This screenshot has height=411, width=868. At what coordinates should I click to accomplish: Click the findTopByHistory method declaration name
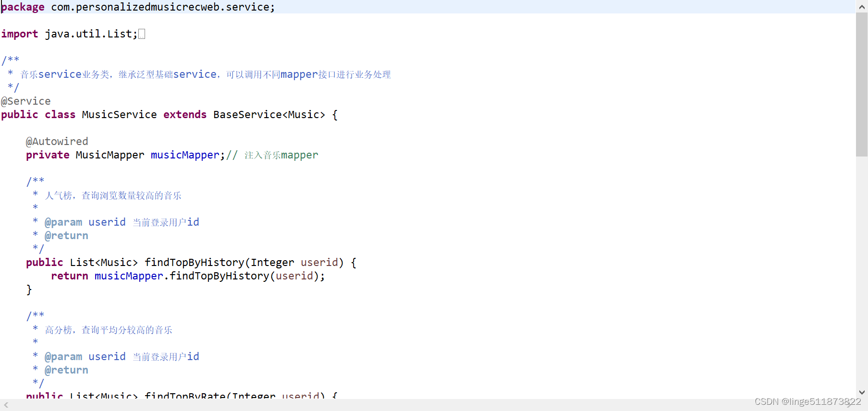coord(195,263)
